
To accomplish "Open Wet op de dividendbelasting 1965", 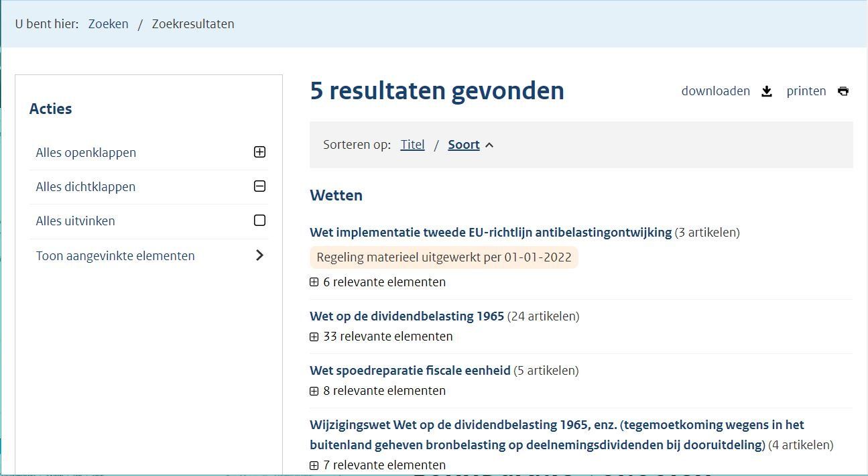I will tap(407, 316).
